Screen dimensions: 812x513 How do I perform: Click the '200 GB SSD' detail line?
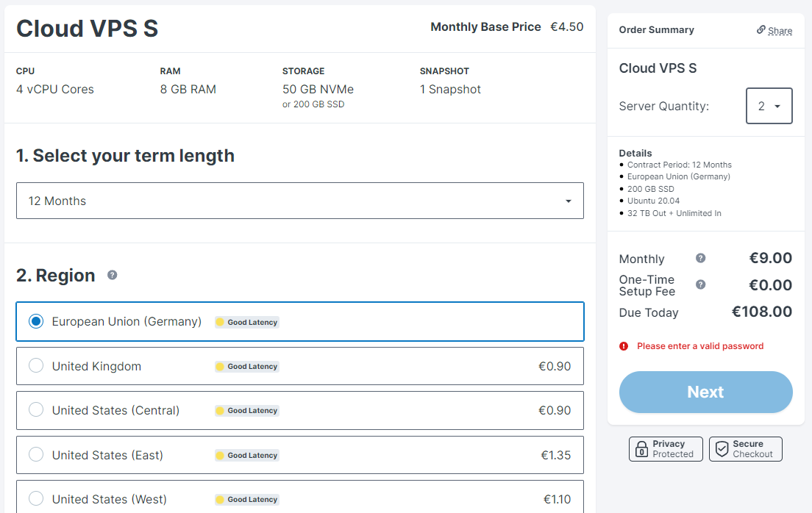pos(650,189)
